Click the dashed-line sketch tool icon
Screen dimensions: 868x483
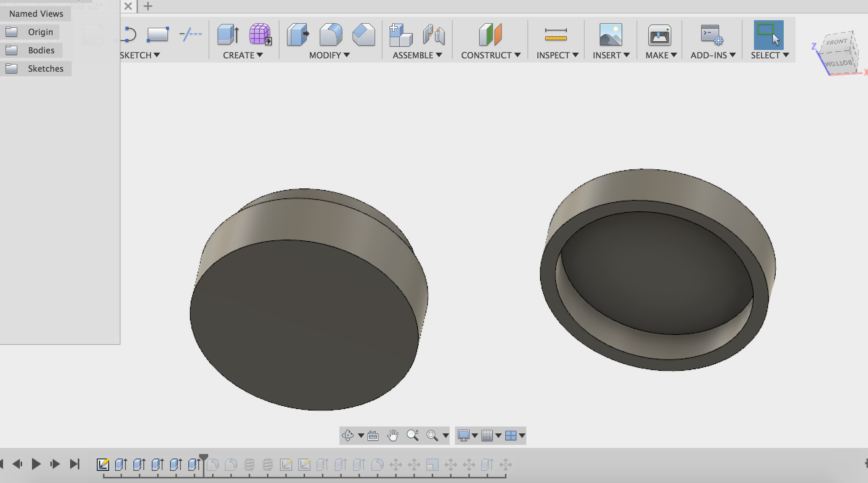click(190, 34)
